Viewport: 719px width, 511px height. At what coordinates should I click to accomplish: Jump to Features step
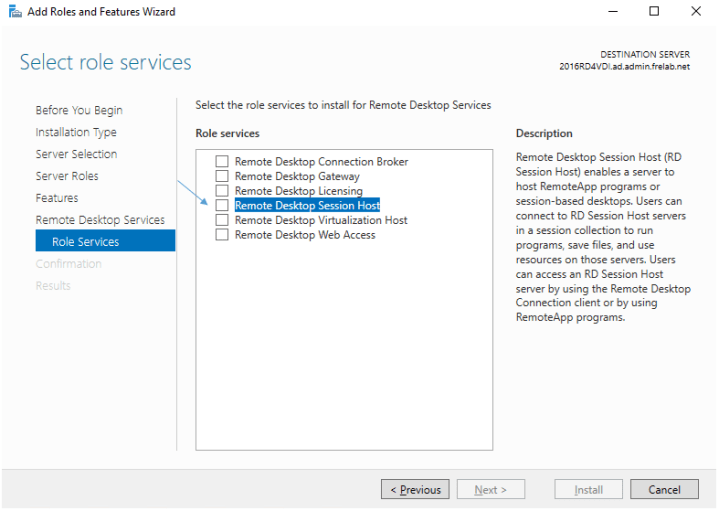tap(57, 198)
